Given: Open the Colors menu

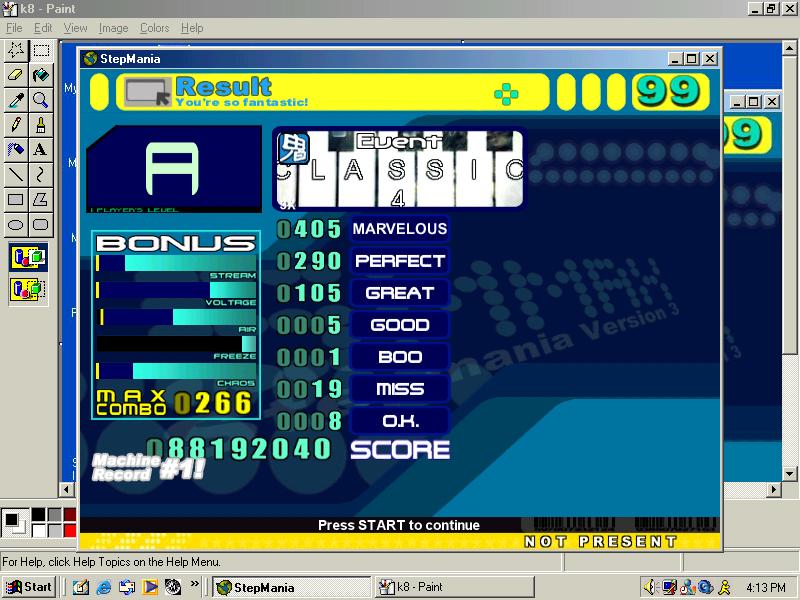Looking at the screenshot, I should click(155, 28).
